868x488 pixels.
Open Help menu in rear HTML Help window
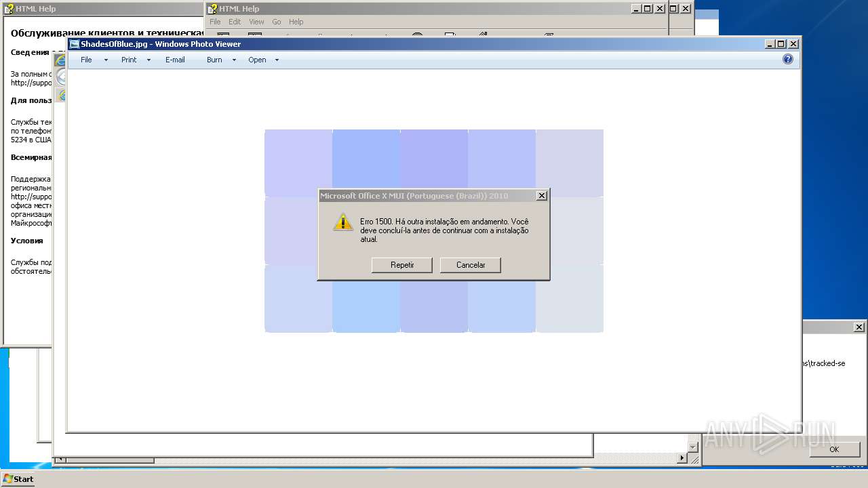click(296, 22)
